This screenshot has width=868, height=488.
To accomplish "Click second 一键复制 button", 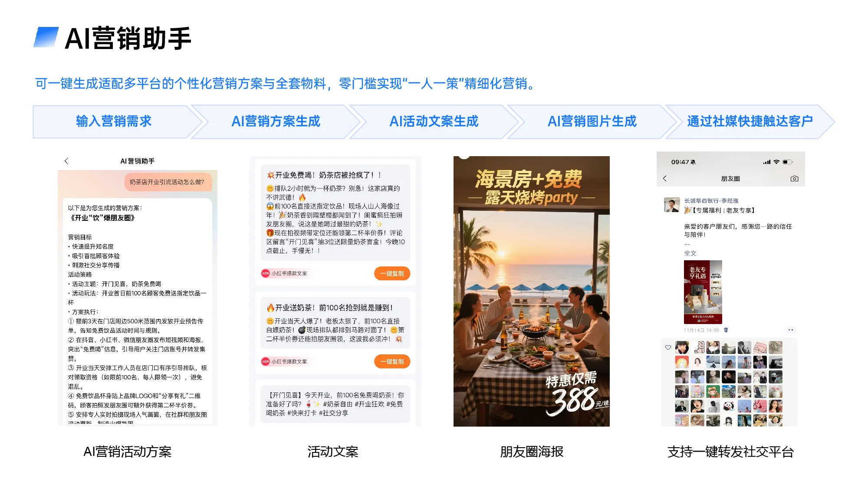I will (x=392, y=361).
